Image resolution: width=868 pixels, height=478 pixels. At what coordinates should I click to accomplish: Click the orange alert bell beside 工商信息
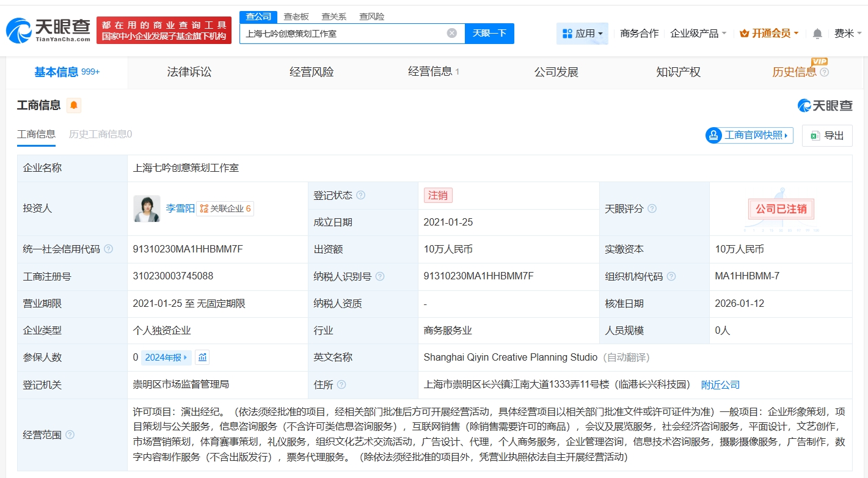coord(74,106)
